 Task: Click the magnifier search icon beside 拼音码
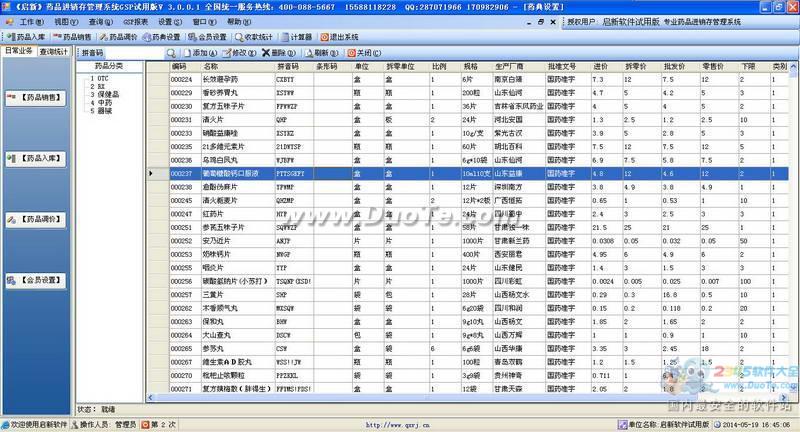pyautogui.click(x=171, y=53)
